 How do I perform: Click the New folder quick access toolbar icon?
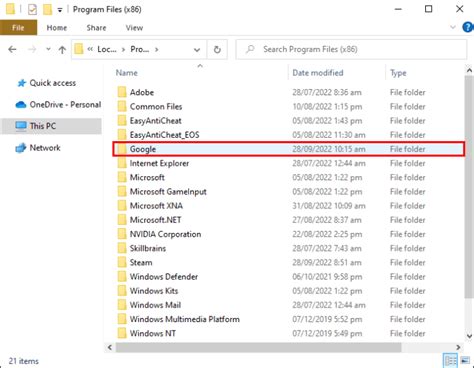point(47,9)
